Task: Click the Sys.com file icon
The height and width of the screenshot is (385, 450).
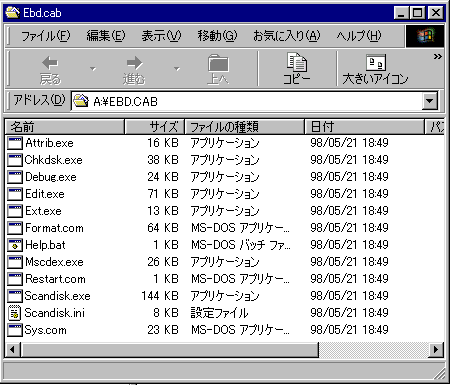Action: pos(15,330)
